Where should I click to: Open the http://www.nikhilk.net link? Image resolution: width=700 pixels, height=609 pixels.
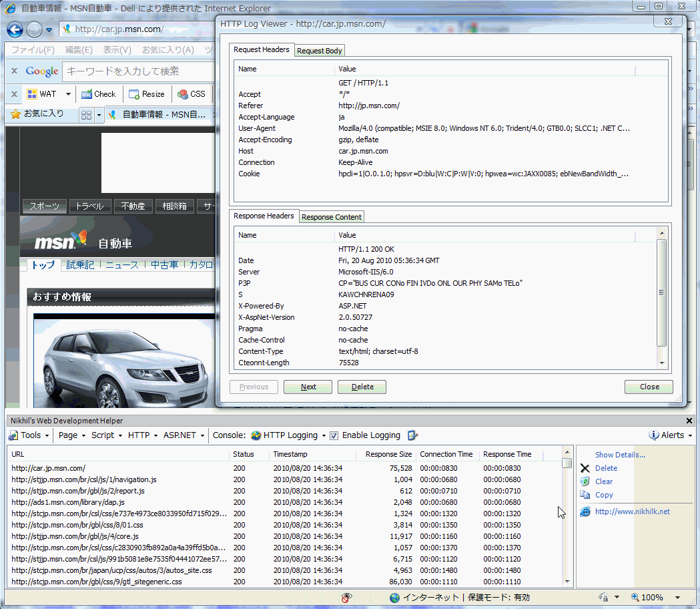[632, 512]
